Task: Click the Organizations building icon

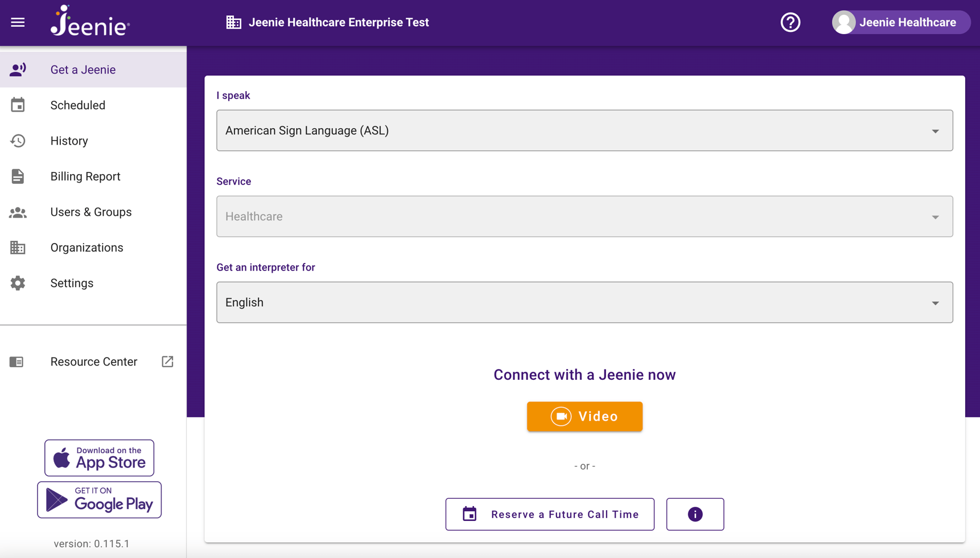Action: click(x=18, y=248)
